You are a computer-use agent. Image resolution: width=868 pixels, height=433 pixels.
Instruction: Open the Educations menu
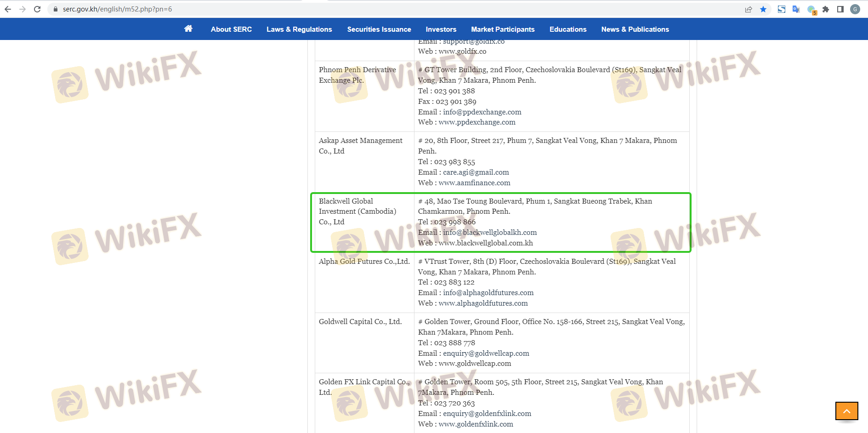pos(568,29)
